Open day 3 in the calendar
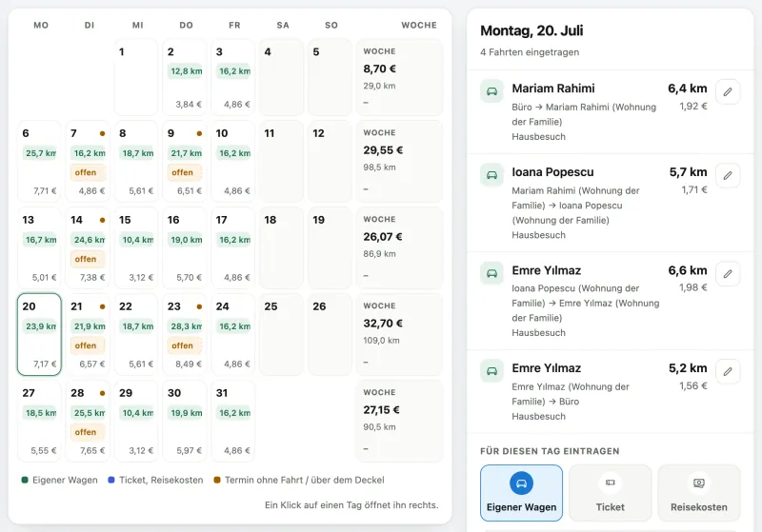 233,77
